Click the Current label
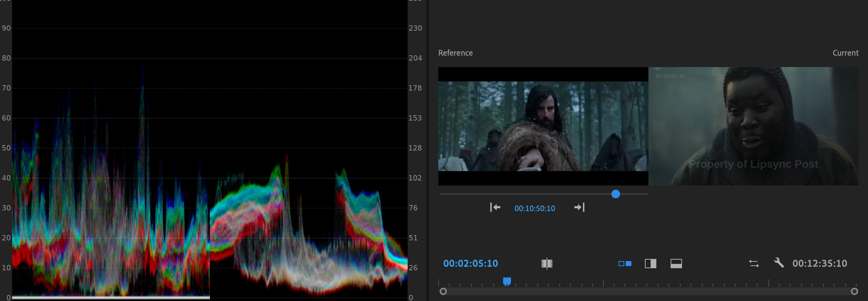The image size is (868, 301). [x=845, y=53]
